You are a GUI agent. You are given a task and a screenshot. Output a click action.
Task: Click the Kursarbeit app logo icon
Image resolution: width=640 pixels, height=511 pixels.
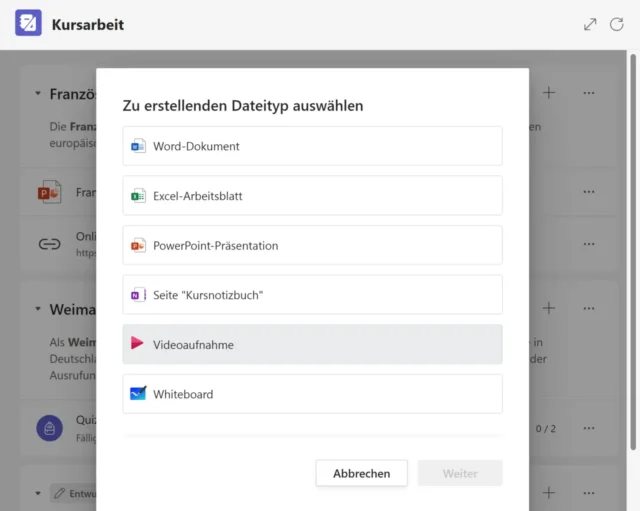28,24
